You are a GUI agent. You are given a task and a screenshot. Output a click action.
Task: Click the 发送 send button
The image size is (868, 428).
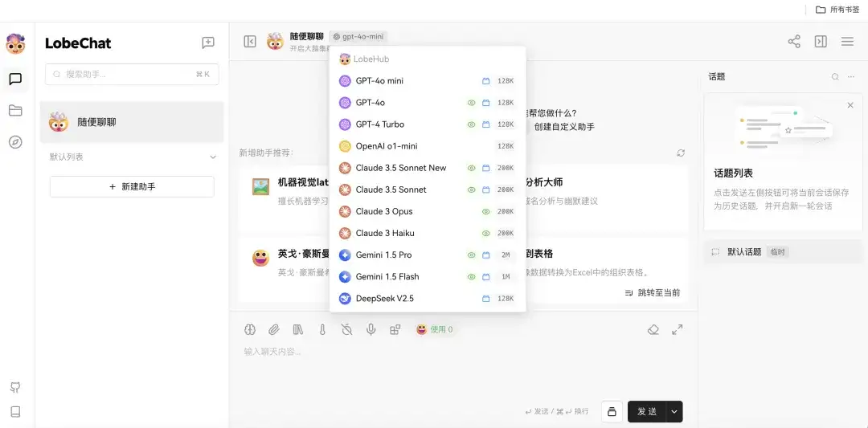coord(647,411)
